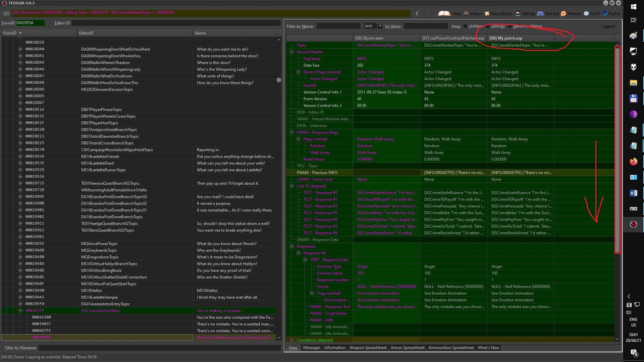Sort by EditorID column header

(x=135, y=33)
